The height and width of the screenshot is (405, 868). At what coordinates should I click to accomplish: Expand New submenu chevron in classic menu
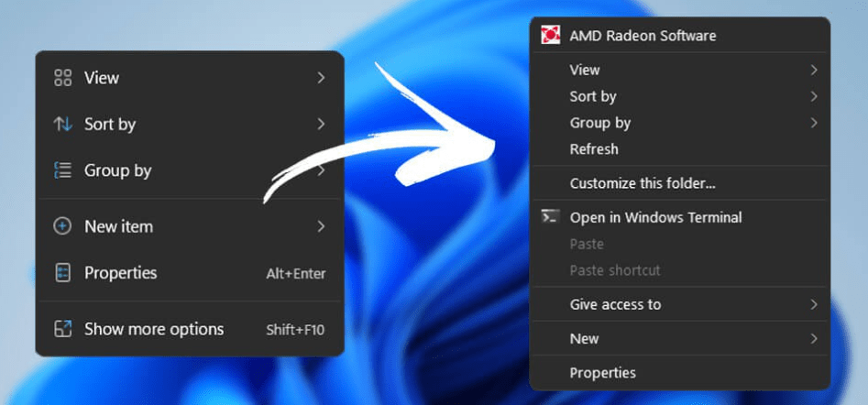814,339
